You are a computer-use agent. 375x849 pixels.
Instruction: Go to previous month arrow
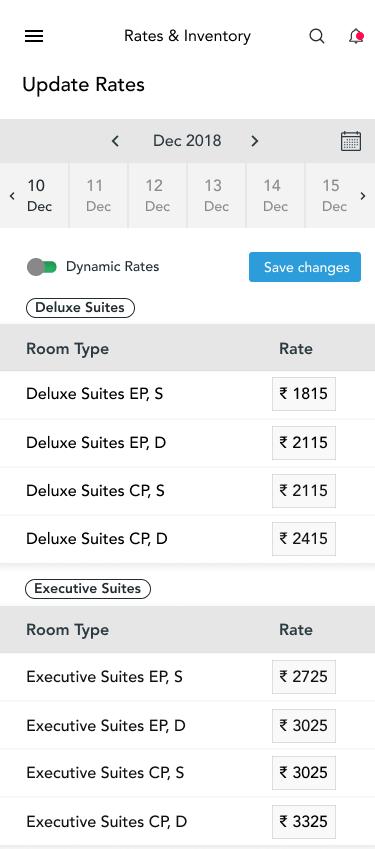click(x=115, y=141)
